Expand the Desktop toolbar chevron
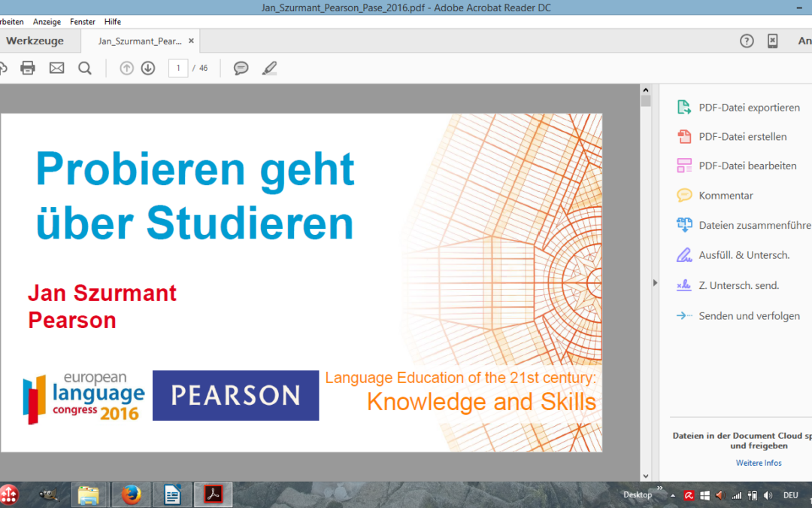The height and width of the screenshot is (508, 812). click(x=660, y=488)
